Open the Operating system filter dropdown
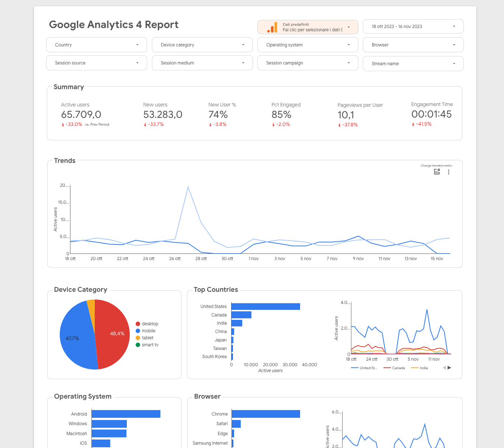The image size is (504, 448). [x=307, y=45]
